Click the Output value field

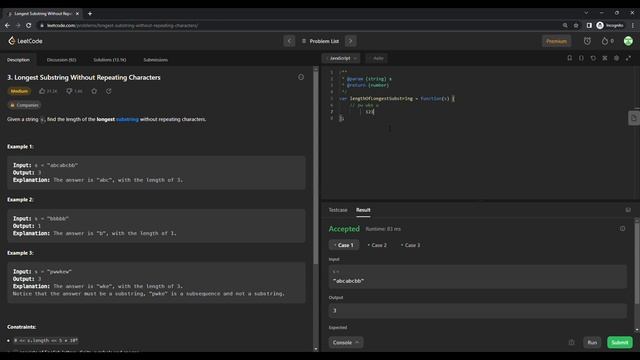tap(478, 311)
